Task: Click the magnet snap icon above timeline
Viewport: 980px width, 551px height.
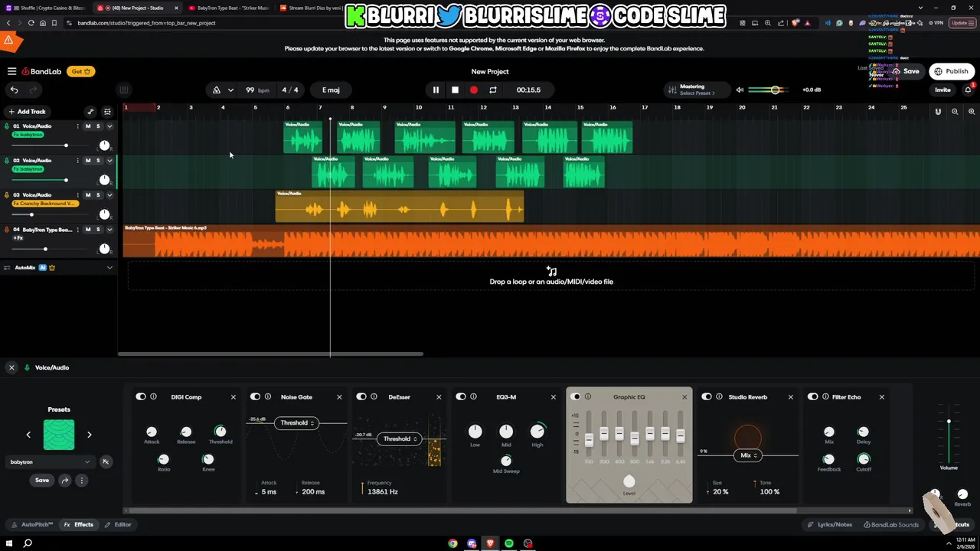Action: tap(938, 112)
